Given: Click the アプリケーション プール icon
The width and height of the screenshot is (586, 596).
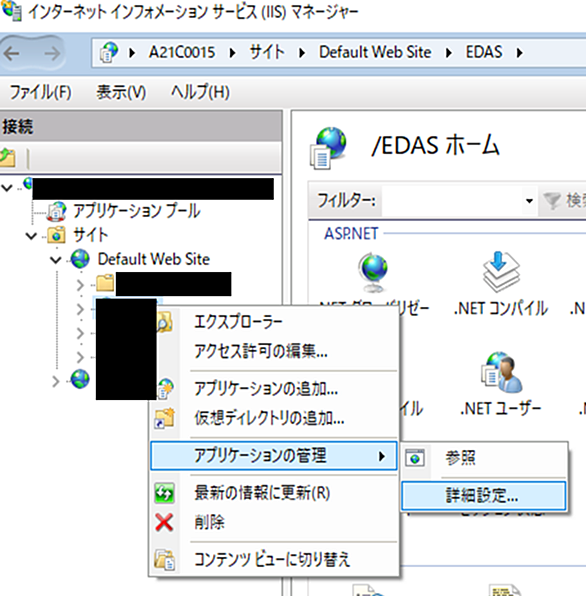Looking at the screenshot, I should 57,211.
